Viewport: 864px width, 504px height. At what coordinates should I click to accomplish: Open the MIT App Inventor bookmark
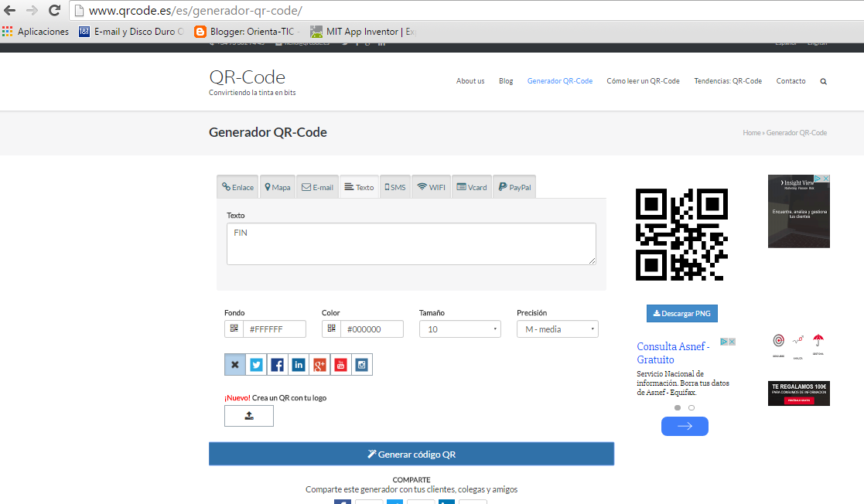(x=363, y=32)
